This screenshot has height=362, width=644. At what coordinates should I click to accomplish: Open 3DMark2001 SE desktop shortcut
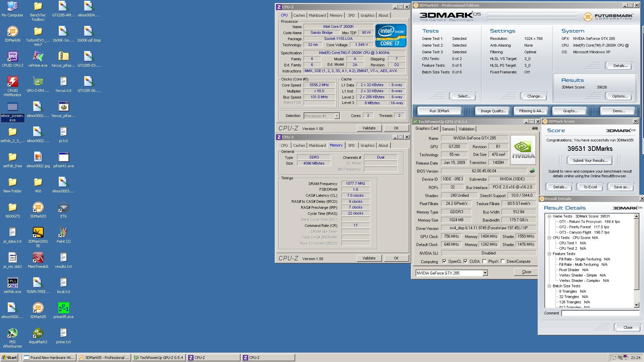(x=38, y=237)
